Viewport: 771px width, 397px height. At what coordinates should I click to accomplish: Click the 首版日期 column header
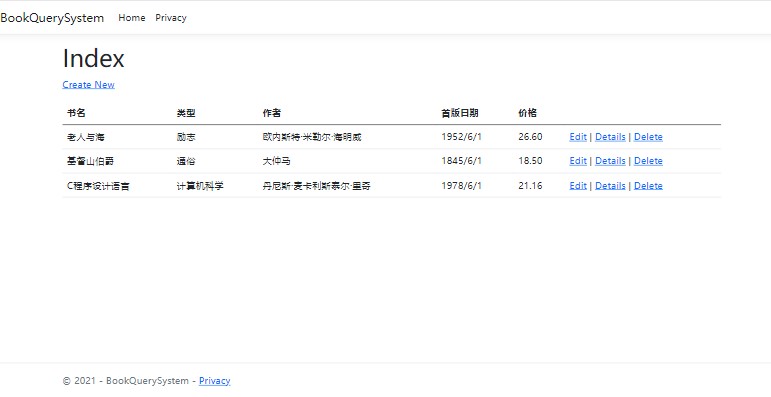pyautogui.click(x=459, y=113)
